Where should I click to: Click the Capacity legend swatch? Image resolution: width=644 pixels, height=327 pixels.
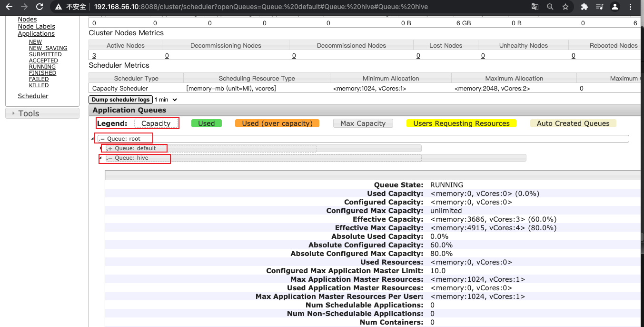156,123
